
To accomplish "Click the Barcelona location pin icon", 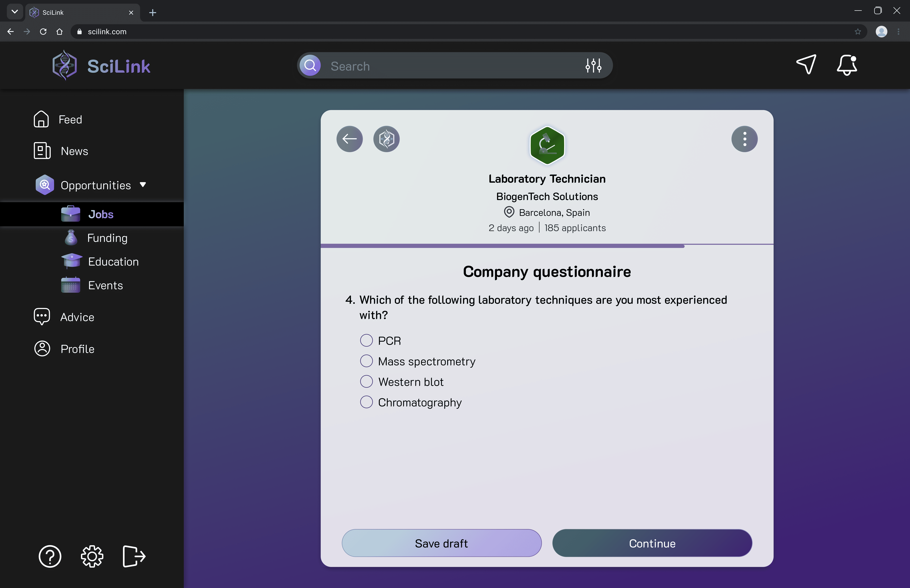I will click(509, 212).
